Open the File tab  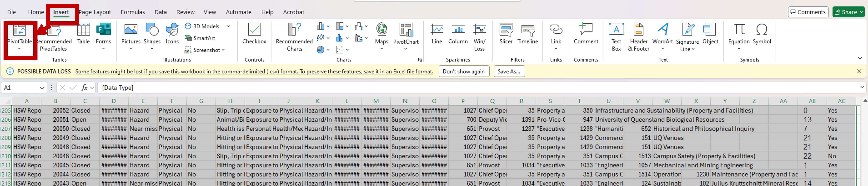(11, 12)
